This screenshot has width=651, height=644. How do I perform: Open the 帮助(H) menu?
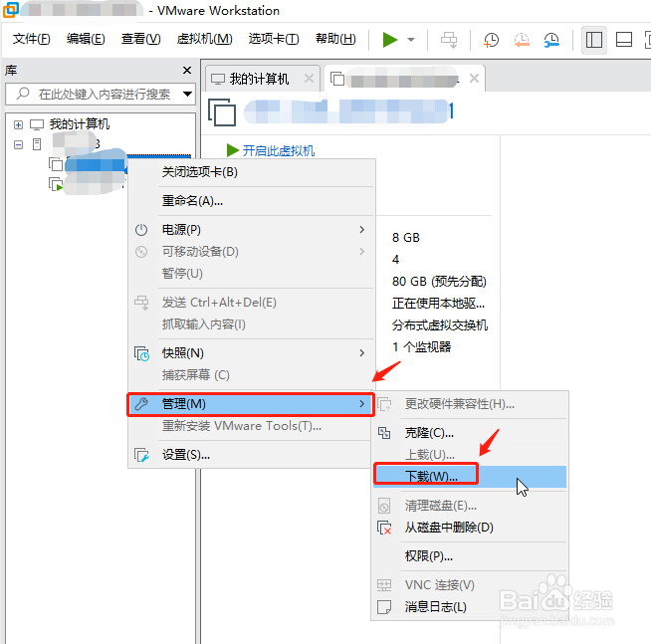[x=335, y=39]
